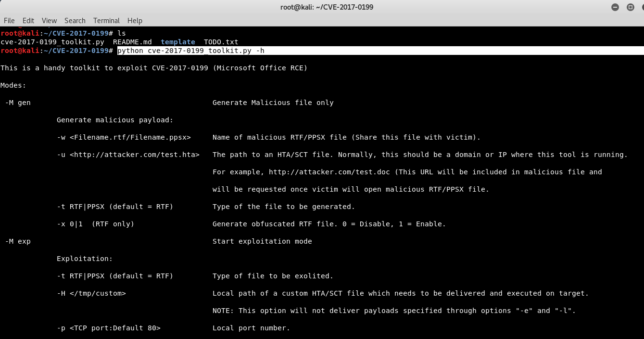Viewport: 644px width, 339px height.
Task: Maximize the terminal window
Action: [x=631, y=7]
